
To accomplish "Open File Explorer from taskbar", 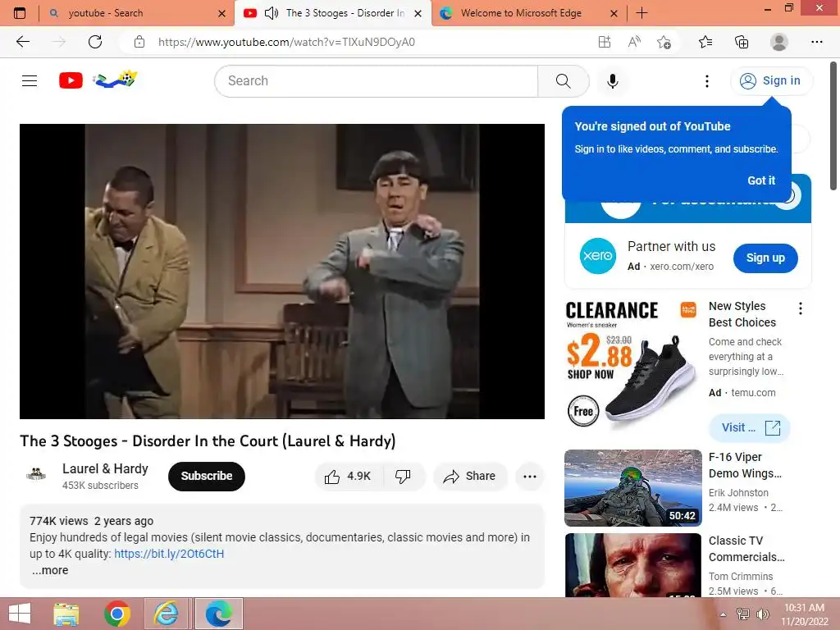I will (66, 614).
